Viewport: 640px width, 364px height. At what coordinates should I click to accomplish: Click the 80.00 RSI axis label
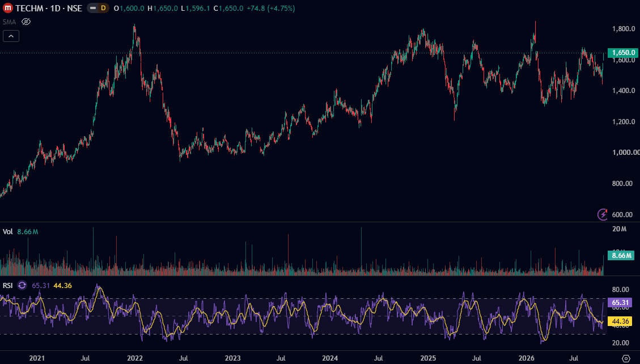[x=620, y=290]
